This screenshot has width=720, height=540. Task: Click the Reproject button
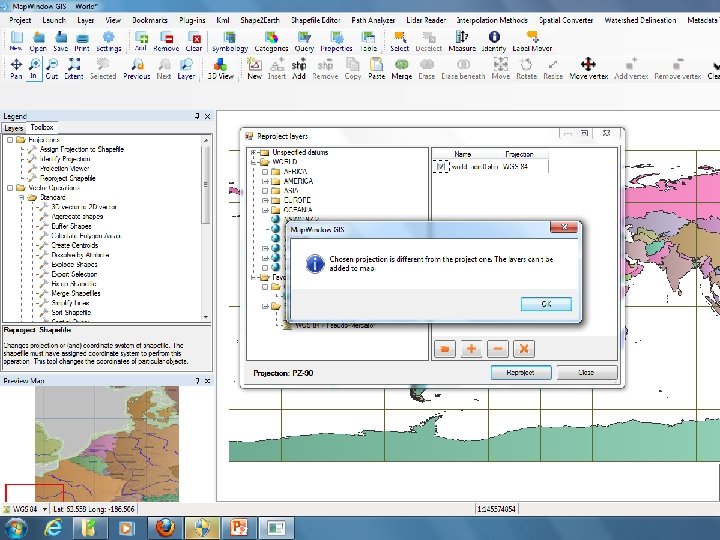click(x=521, y=372)
